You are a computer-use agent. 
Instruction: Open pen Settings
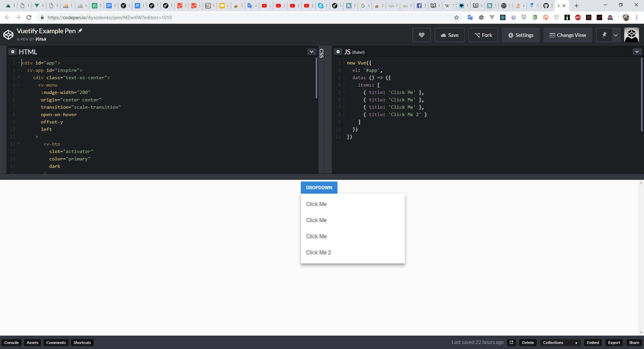coord(521,35)
